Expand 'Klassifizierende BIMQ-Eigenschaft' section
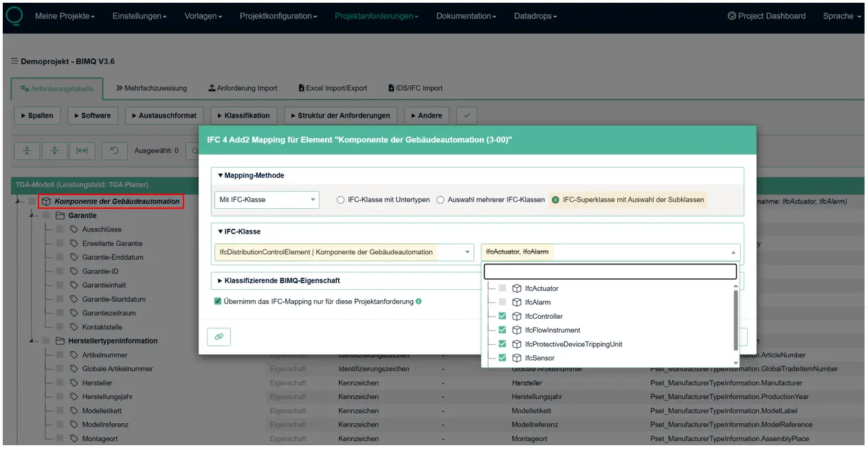868x450 pixels. coord(279,281)
